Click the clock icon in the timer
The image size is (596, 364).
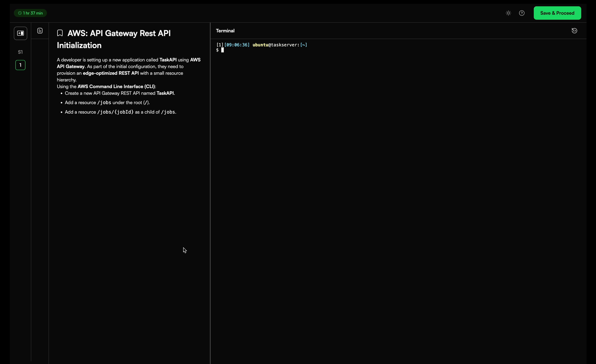pos(20,13)
